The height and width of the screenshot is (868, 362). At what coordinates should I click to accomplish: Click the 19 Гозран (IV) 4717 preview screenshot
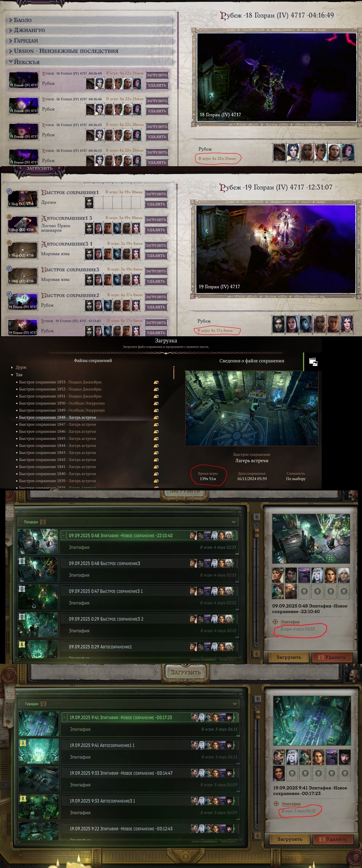pos(276,249)
